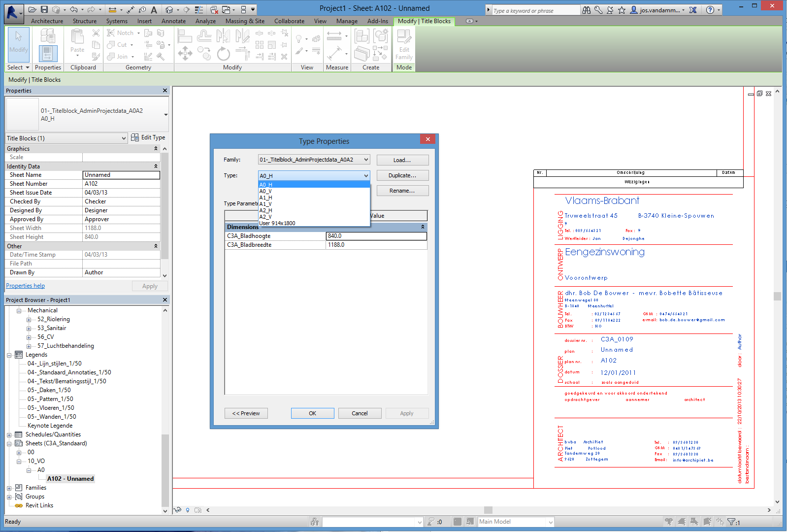This screenshot has height=532, width=787.
Task: Click the Undo arrow in quick access toolbar
Action: [x=74, y=10]
